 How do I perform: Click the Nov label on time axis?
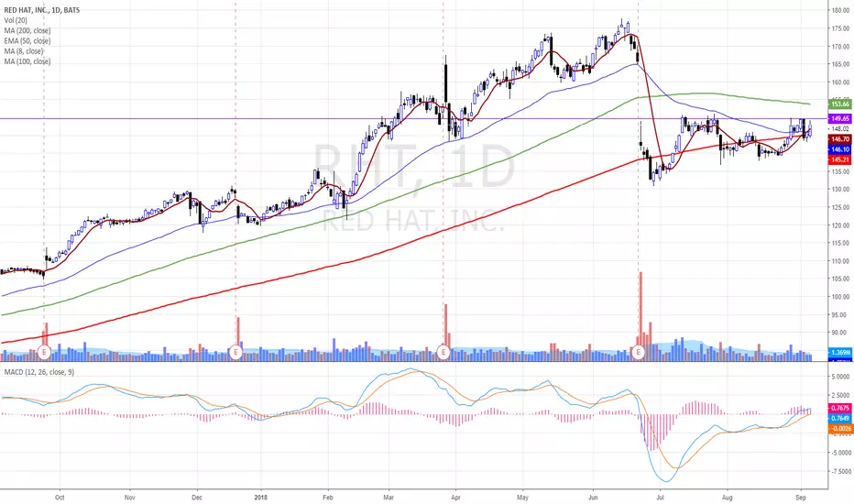129,498
